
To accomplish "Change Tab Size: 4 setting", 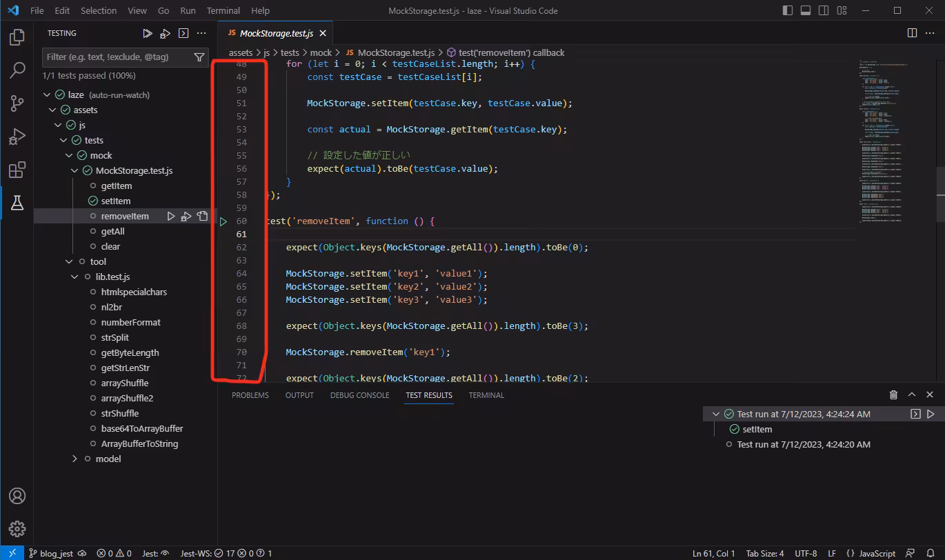I will click(765, 553).
